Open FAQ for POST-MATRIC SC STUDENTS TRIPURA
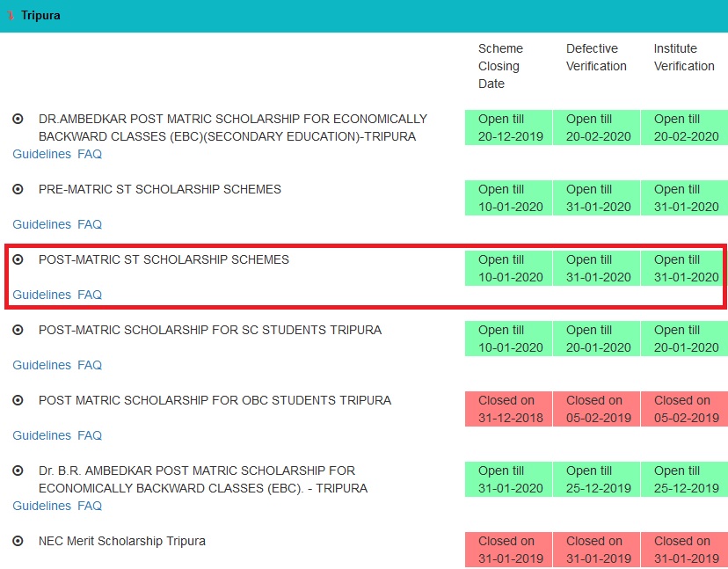 click(90, 365)
